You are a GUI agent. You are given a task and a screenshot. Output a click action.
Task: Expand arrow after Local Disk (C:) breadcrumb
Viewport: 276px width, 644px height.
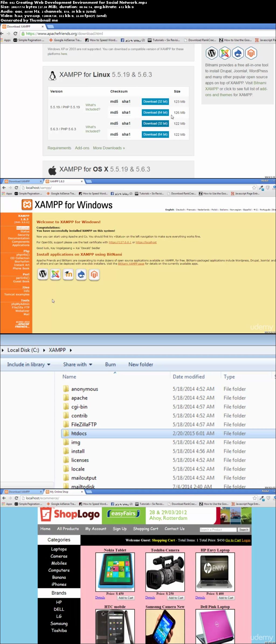pos(44,350)
